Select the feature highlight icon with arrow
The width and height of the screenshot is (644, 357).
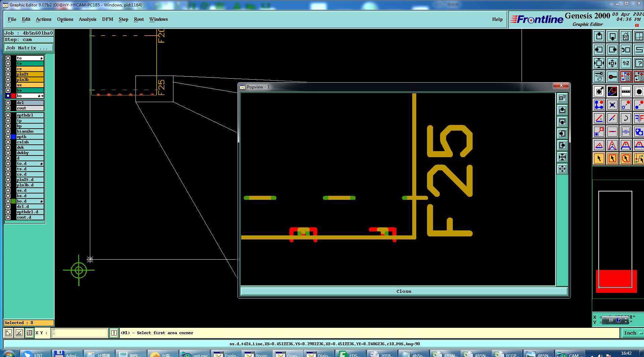point(599,91)
